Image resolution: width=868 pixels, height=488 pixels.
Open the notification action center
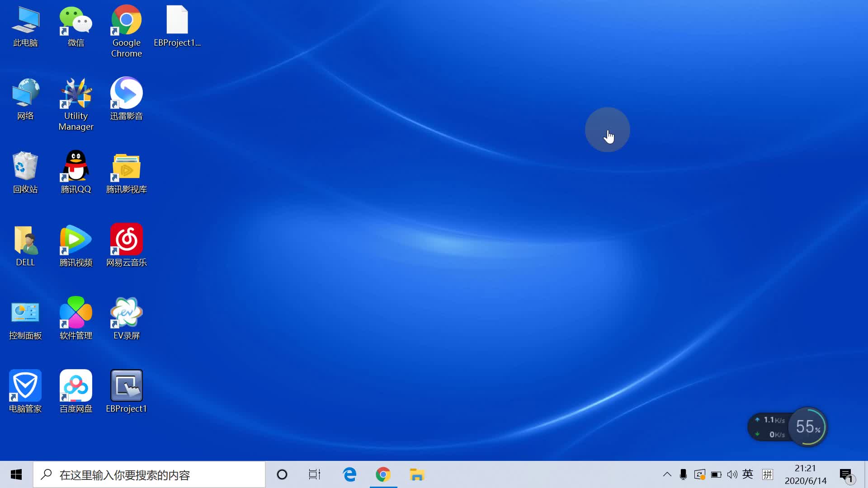click(847, 475)
